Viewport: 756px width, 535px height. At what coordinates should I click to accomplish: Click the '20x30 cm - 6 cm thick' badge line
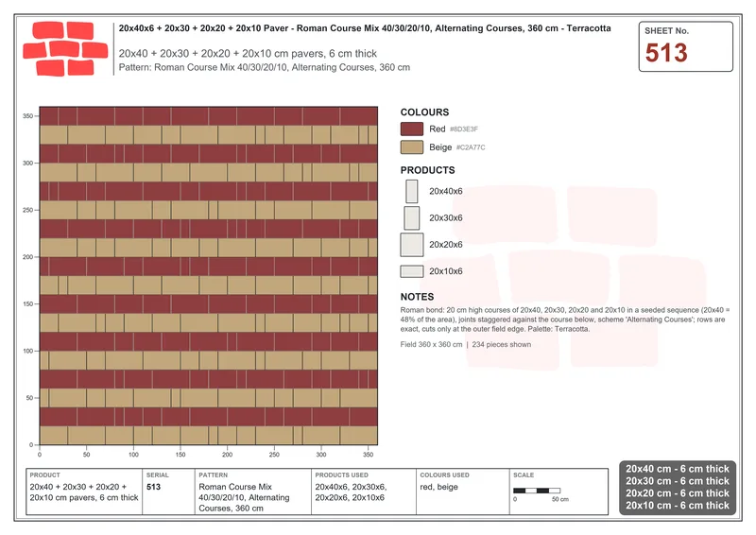(678, 481)
